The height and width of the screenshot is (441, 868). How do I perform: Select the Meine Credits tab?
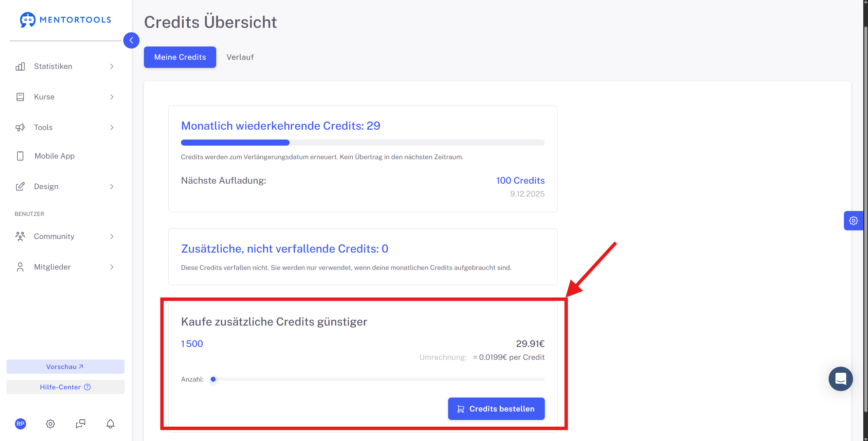tap(180, 57)
